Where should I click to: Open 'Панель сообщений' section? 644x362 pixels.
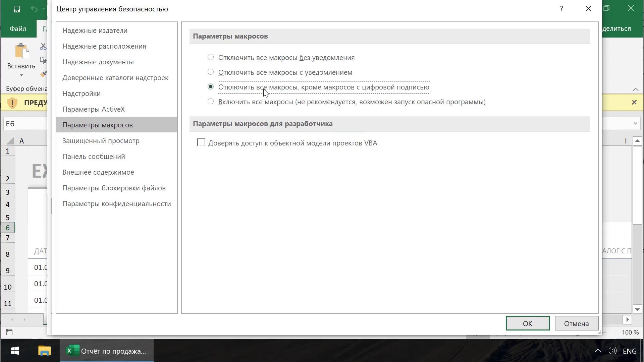[117, 157]
